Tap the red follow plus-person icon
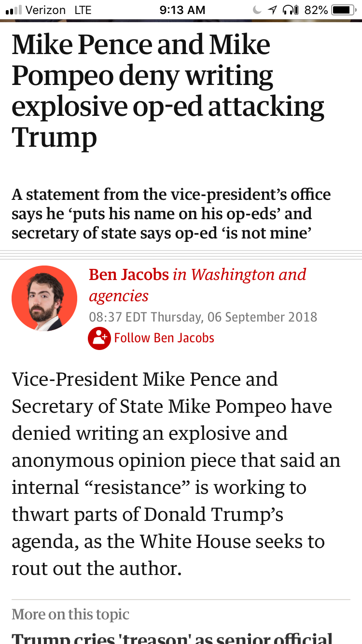The image size is (362, 644). 99,338
